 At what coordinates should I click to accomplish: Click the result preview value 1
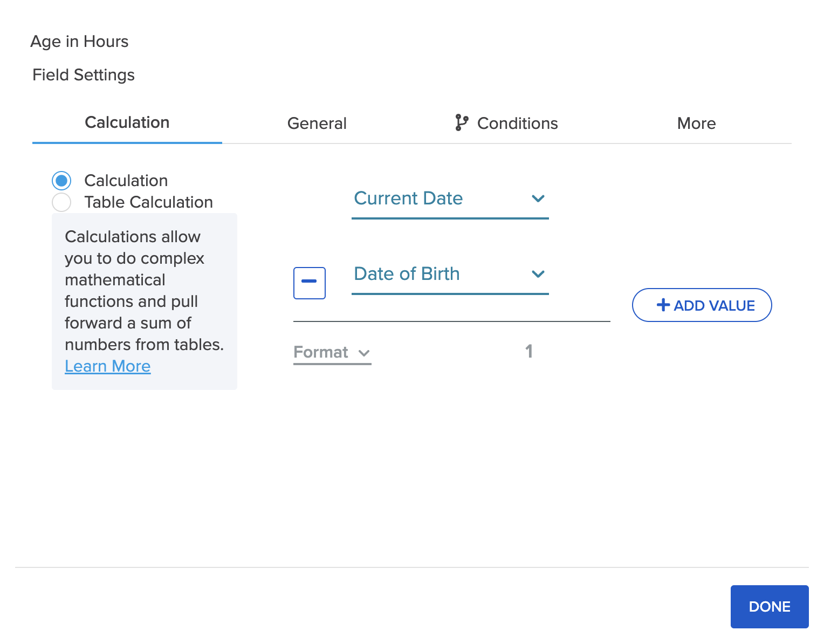529,352
